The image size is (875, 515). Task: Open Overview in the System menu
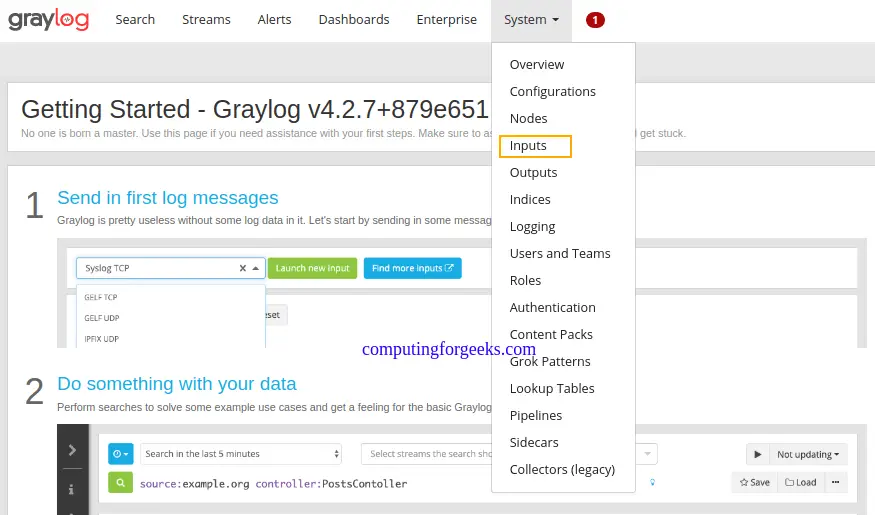(537, 65)
